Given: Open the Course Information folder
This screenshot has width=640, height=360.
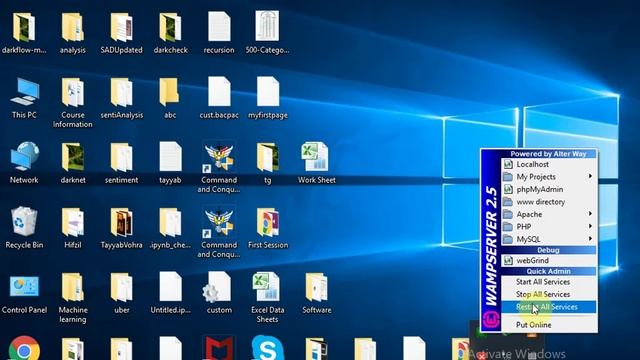Looking at the screenshot, I should [x=73, y=92].
